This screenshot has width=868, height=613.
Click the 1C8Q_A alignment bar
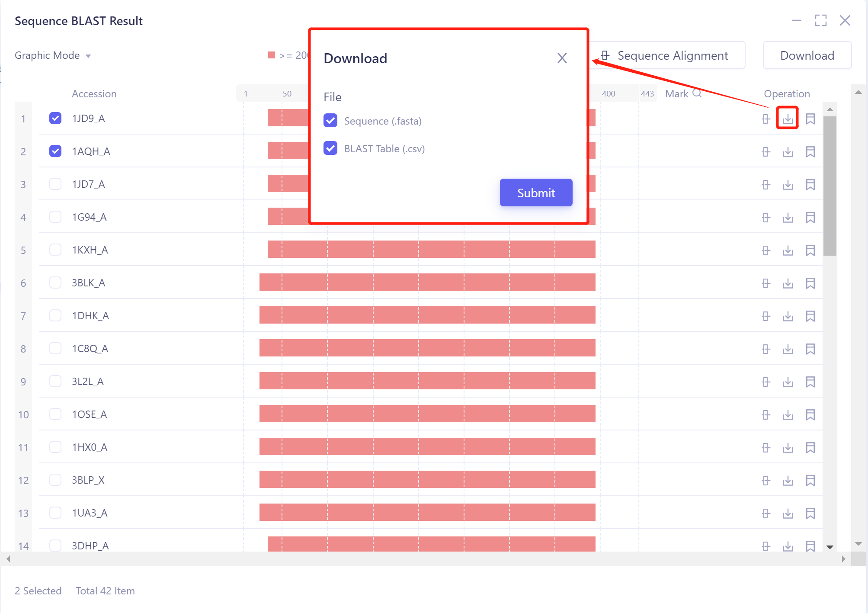coord(427,348)
